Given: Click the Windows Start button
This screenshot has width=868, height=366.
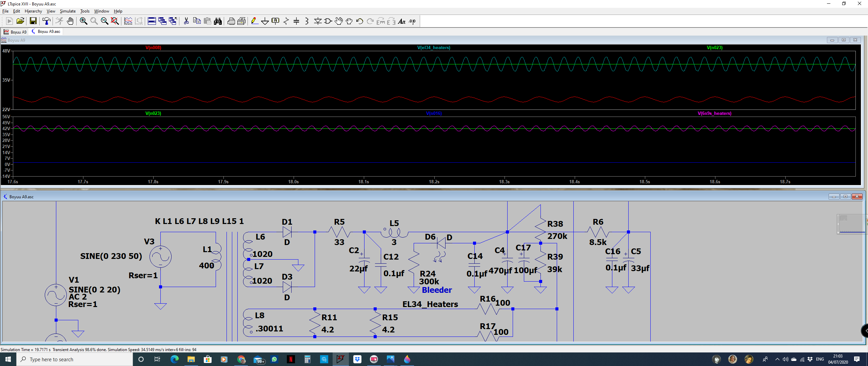Looking at the screenshot, I should [x=8, y=359].
